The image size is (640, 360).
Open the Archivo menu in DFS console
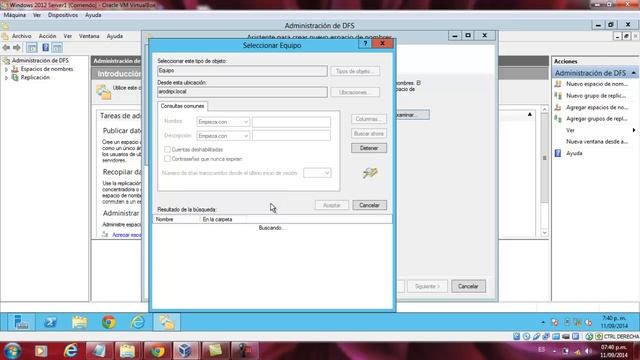coord(22,36)
